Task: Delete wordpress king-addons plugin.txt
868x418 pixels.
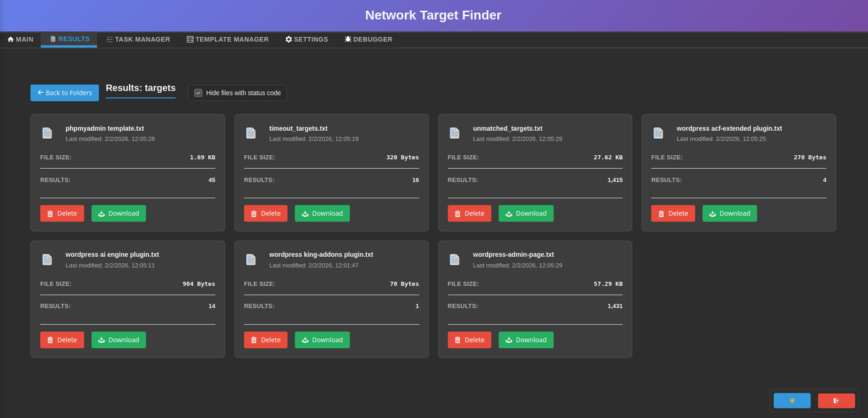Action: pyautogui.click(x=266, y=340)
